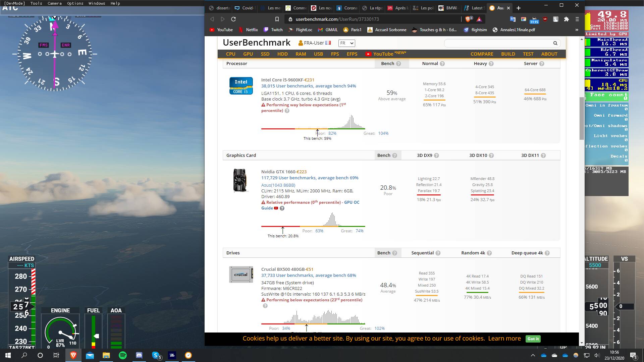Dismiss cookie banner with Got it

(533, 339)
